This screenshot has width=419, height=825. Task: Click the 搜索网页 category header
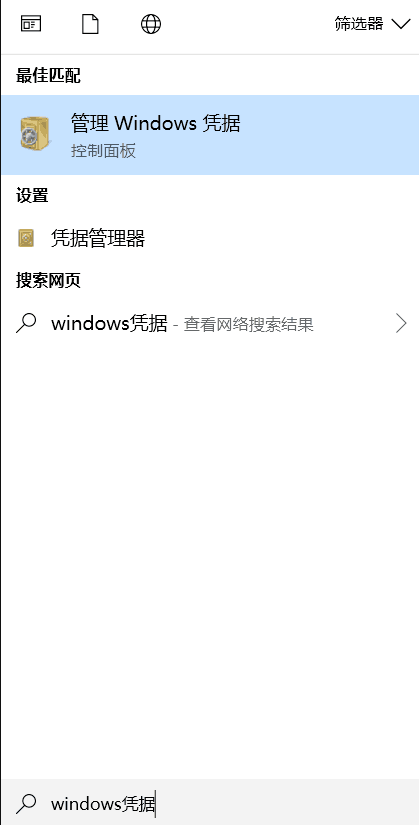pyautogui.click(x=48, y=281)
